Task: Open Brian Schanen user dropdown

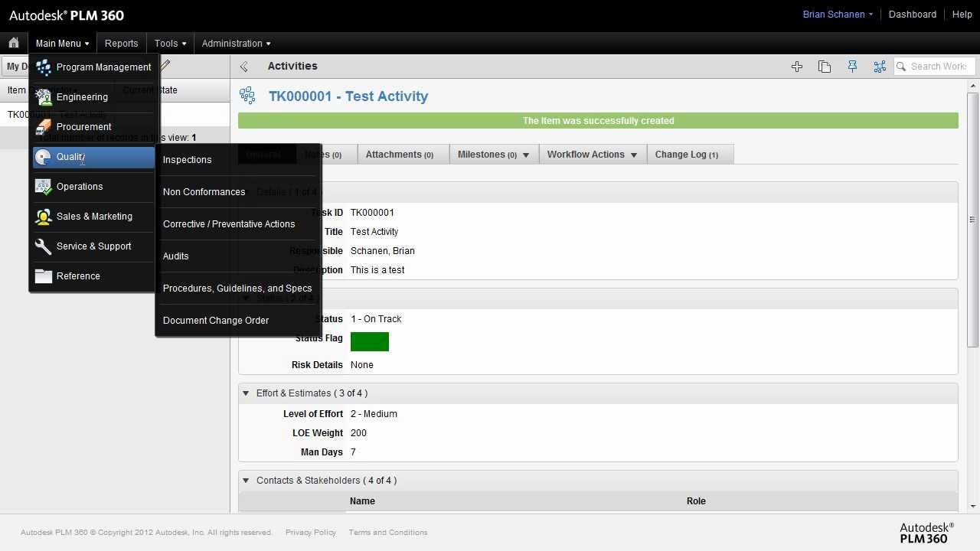Action: 838,15
